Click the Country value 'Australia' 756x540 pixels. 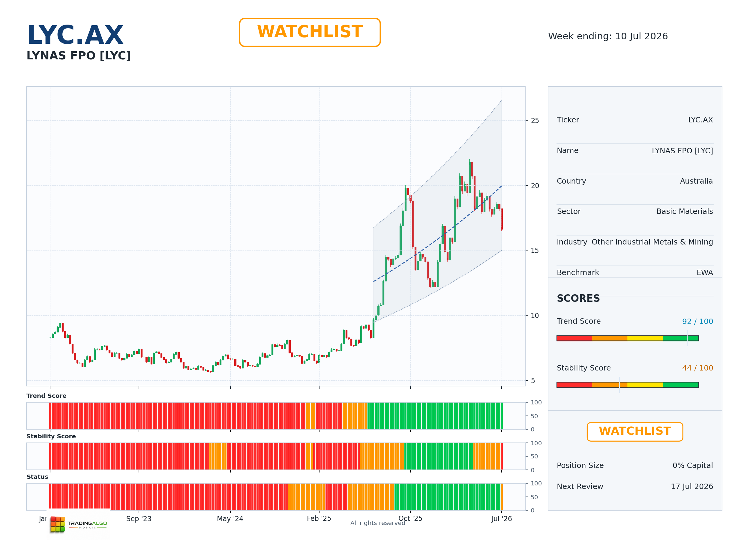(696, 181)
